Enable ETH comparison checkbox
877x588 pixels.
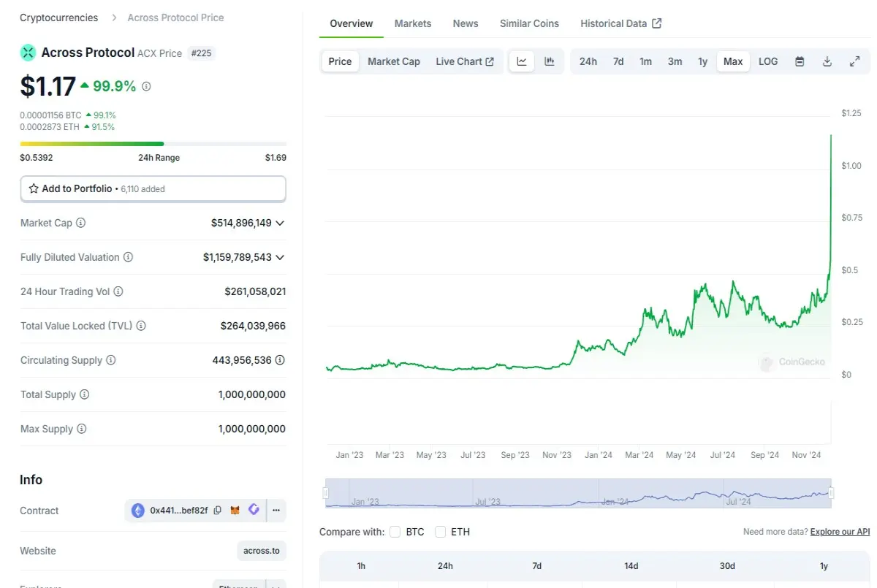pyautogui.click(x=441, y=532)
